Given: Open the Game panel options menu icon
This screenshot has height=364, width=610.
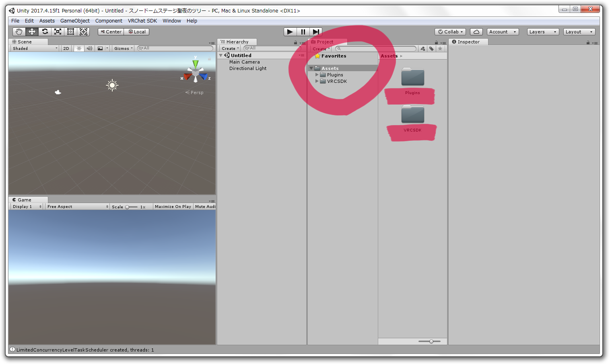Looking at the screenshot, I should click(x=212, y=201).
